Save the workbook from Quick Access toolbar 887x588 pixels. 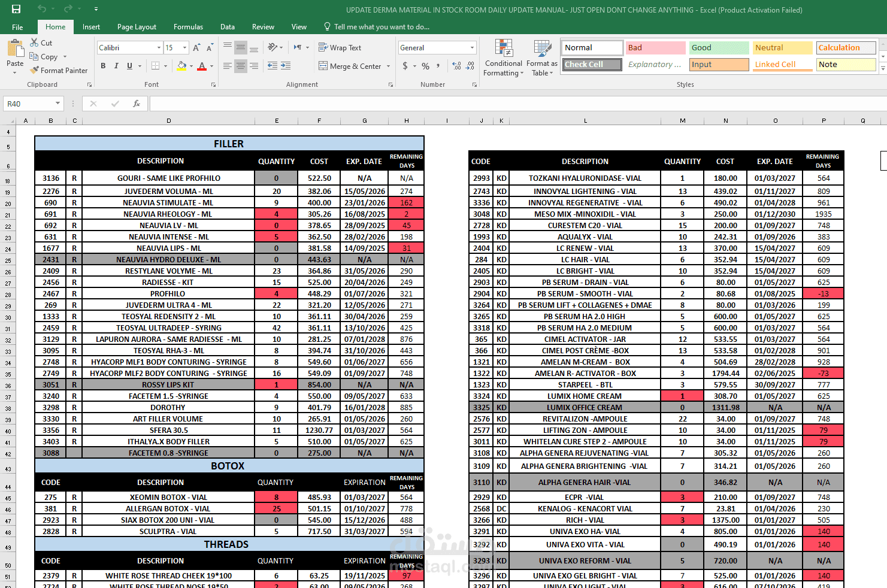(x=16, y=9)
